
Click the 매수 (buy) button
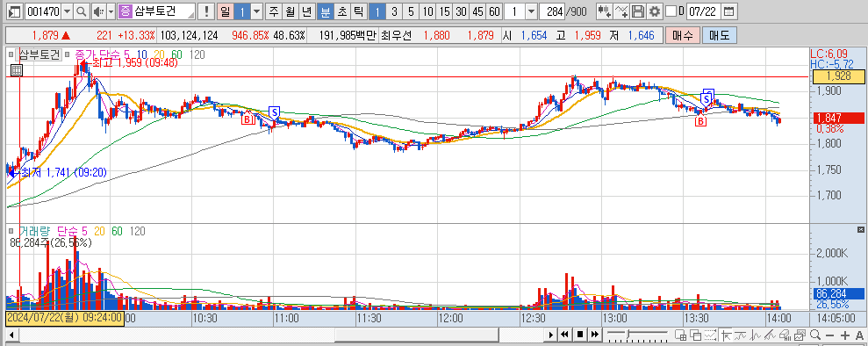[682, 36]
